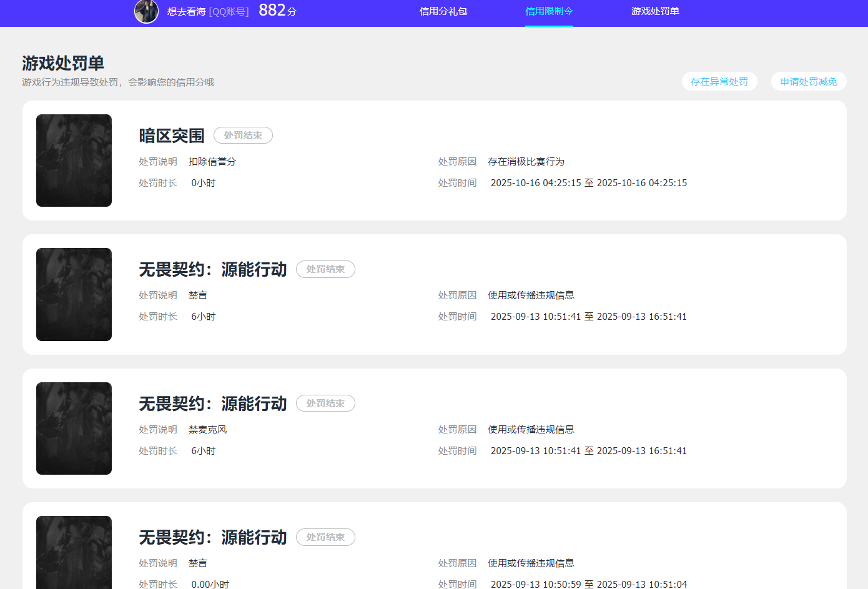Click the penalty reason 存在消极比赛行为

point(527,161)
